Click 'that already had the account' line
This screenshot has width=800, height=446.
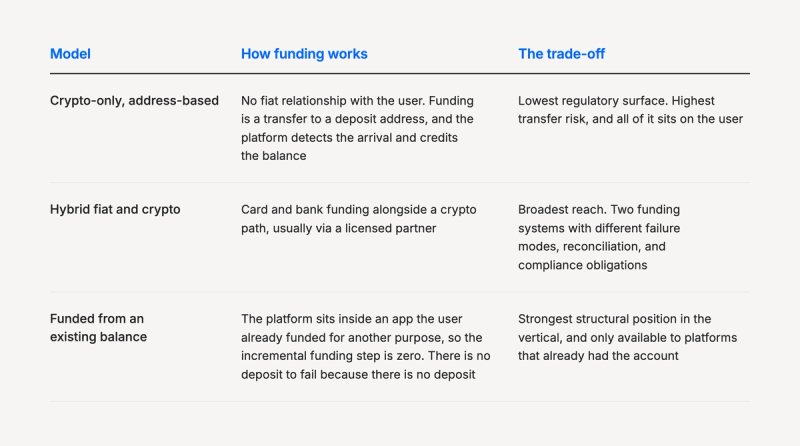[598, 356]
